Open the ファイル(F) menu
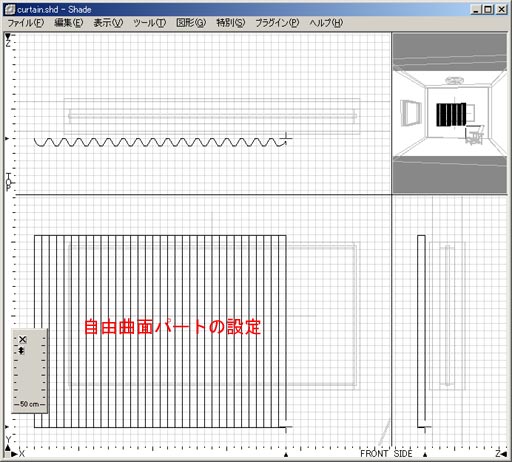512x462 pixels. click(x=25, y=23)
